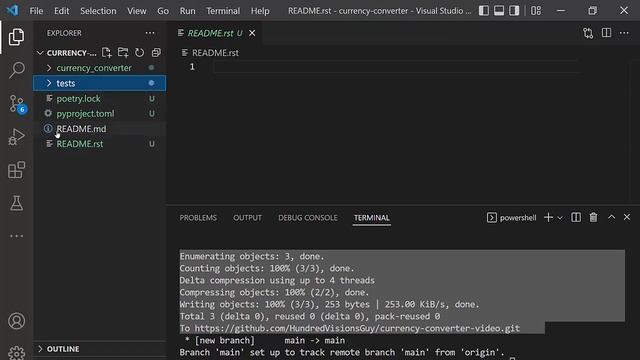640x360 pixels.
Task: Switch to the PROBLEMS tab
Action: pos(198,218)
